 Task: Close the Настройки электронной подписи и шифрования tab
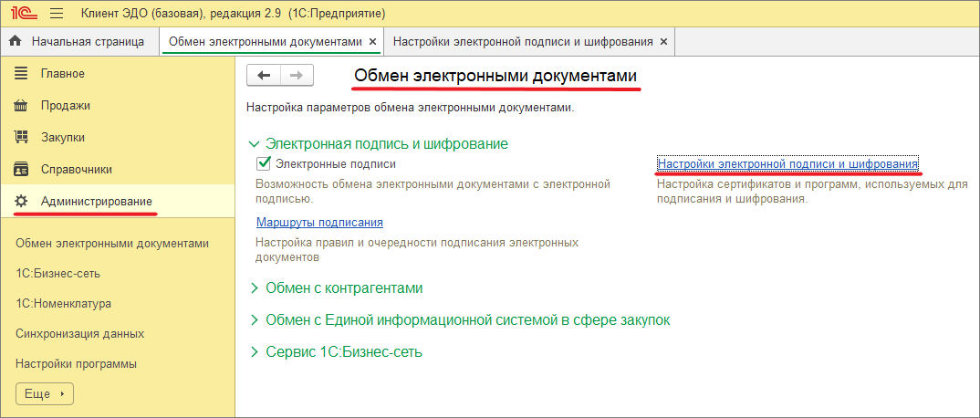coord(663,42)
